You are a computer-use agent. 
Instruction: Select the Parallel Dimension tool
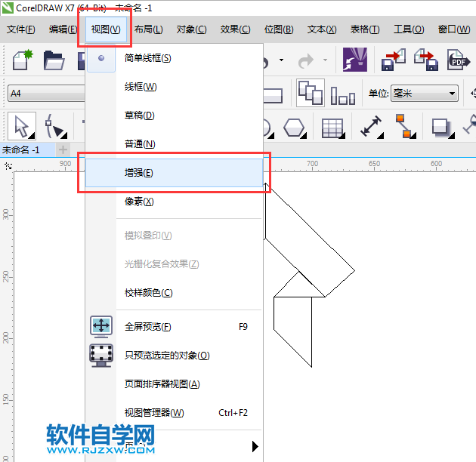click(x=372, y=126)
